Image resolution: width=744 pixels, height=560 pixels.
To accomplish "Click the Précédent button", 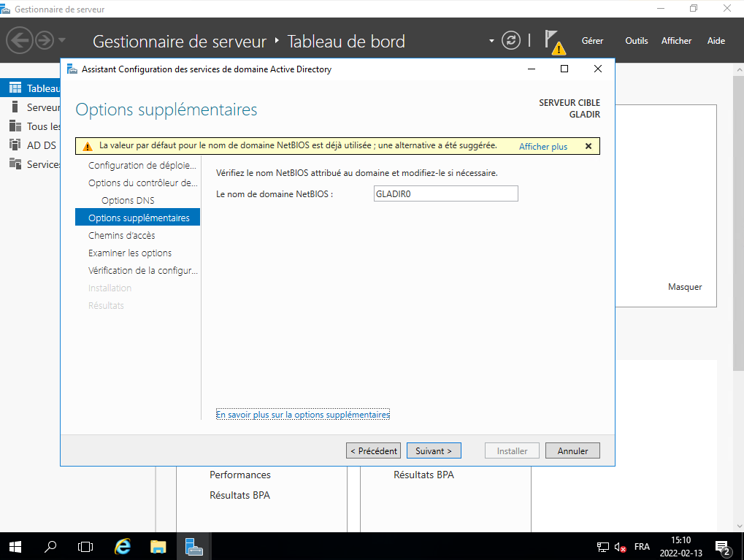I will (x=373, y=451).
